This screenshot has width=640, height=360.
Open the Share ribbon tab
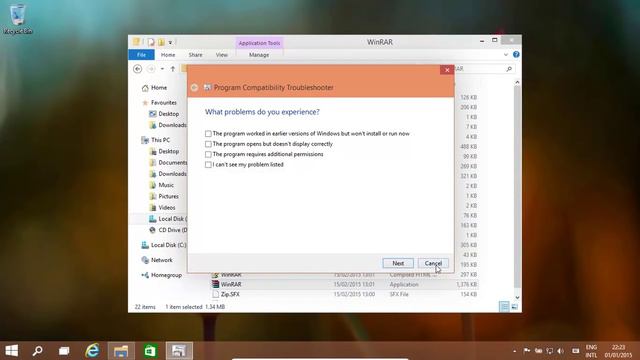point(195,55)
